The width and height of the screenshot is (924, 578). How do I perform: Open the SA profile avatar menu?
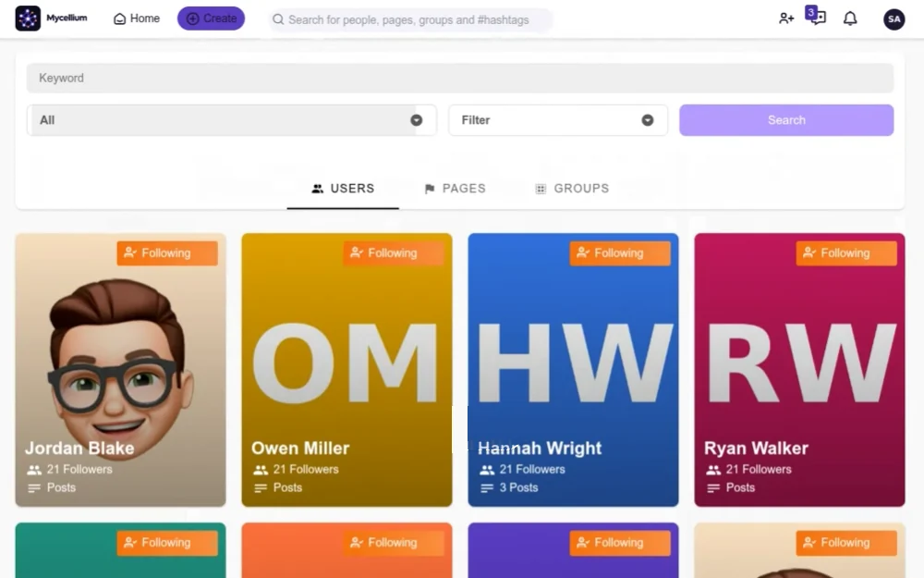(894, 18)
